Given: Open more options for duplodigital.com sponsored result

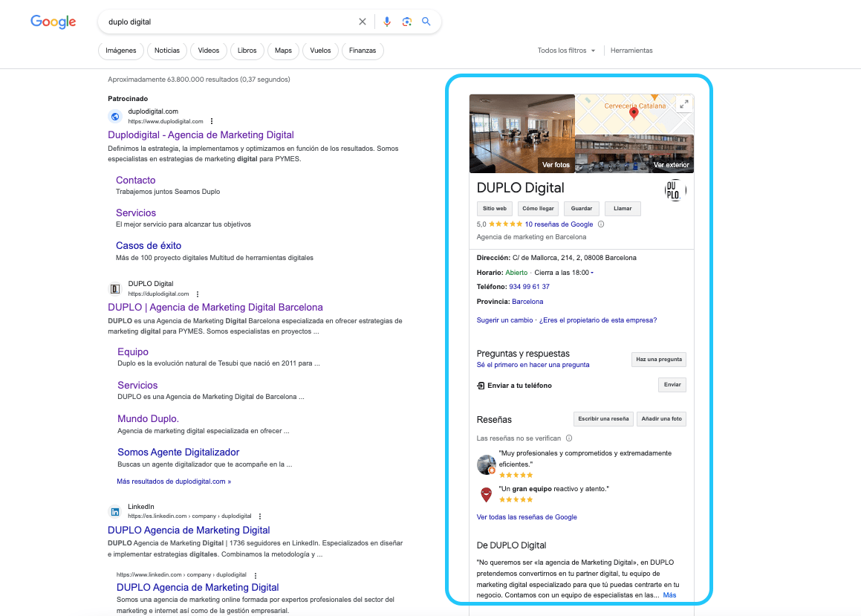Looking at the screenshot, I should (212, 121).
